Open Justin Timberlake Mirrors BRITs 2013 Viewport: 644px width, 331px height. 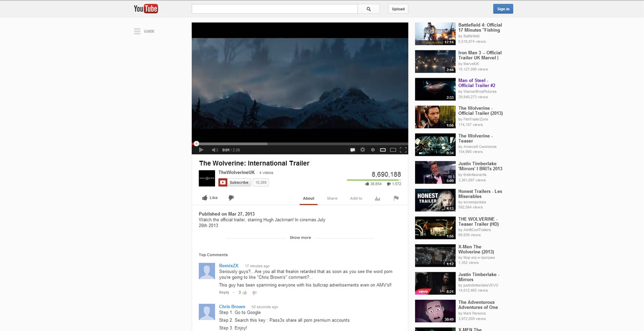[480, 166]
